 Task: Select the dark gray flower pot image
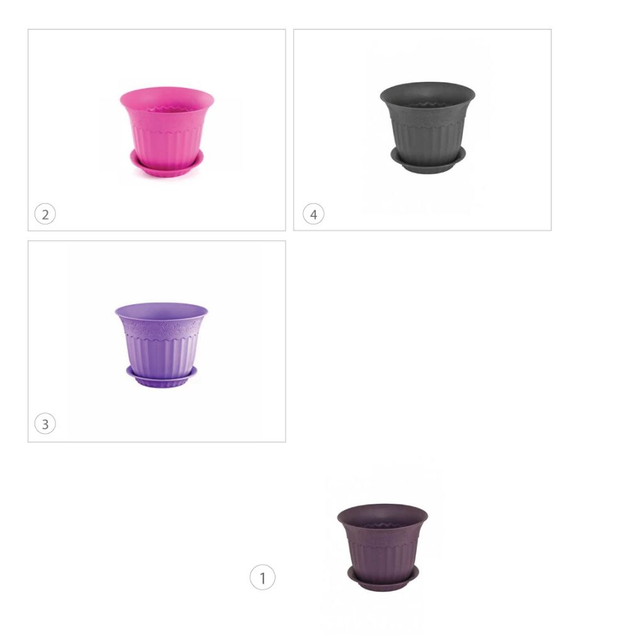click(428, 128)
